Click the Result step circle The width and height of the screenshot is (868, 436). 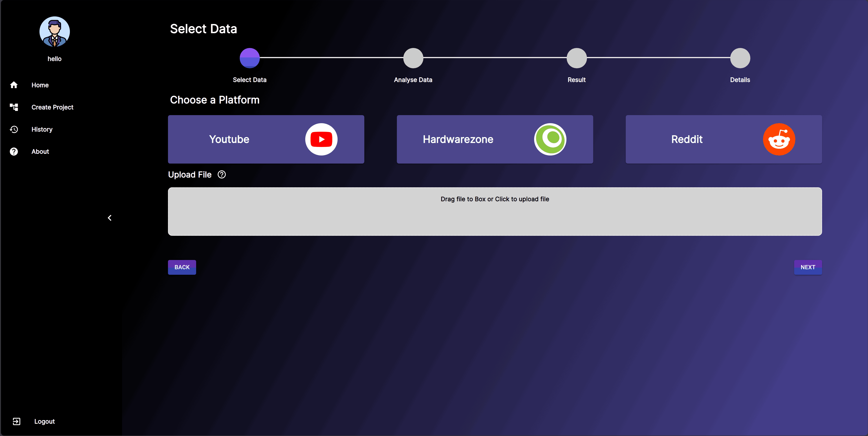point(577,58)
